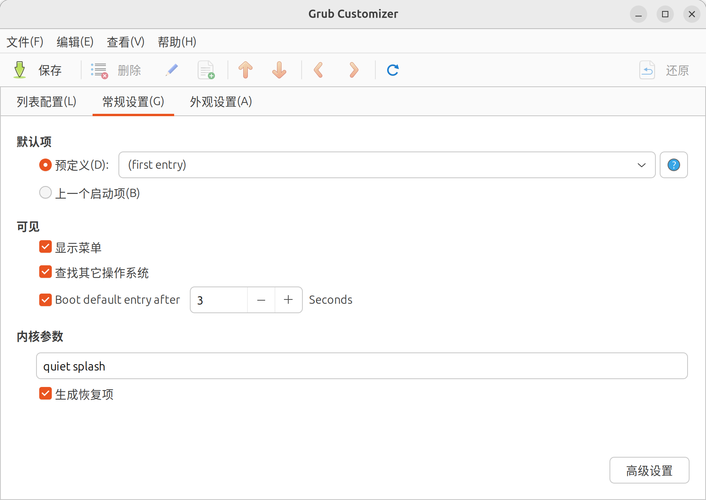Switch to 外观设置(A) tab
Viewport: 706px width, 500px height.
(221, 102)
